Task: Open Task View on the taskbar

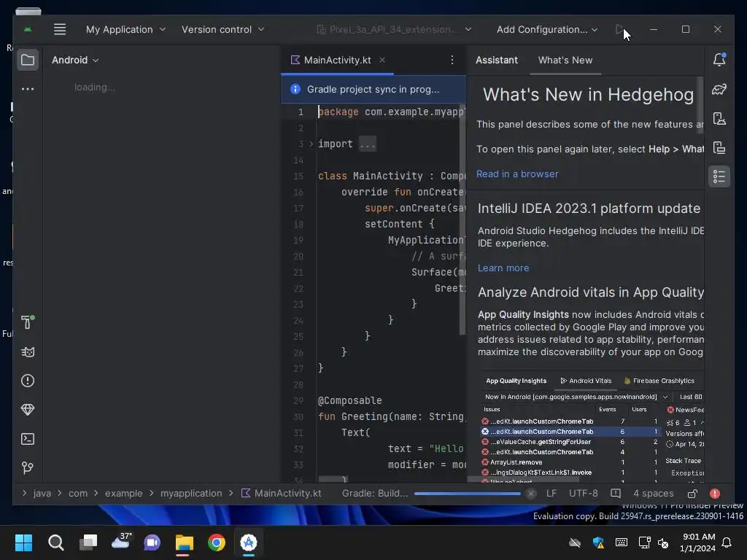Action: click(88, 542)
